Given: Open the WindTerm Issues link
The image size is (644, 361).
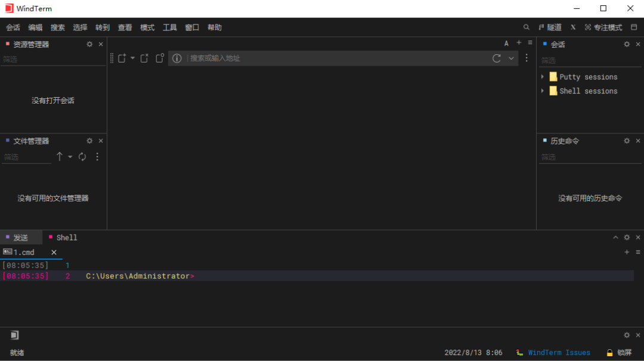Looking at the screenshot, I should click(559, 353).
